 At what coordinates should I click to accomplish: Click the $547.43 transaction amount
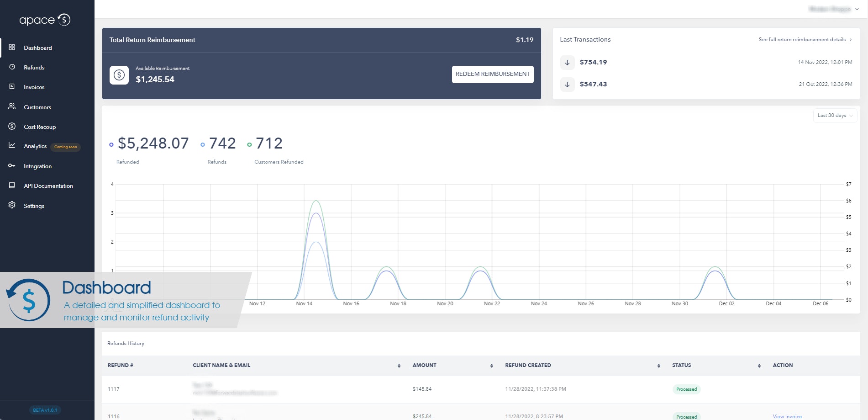593,85
